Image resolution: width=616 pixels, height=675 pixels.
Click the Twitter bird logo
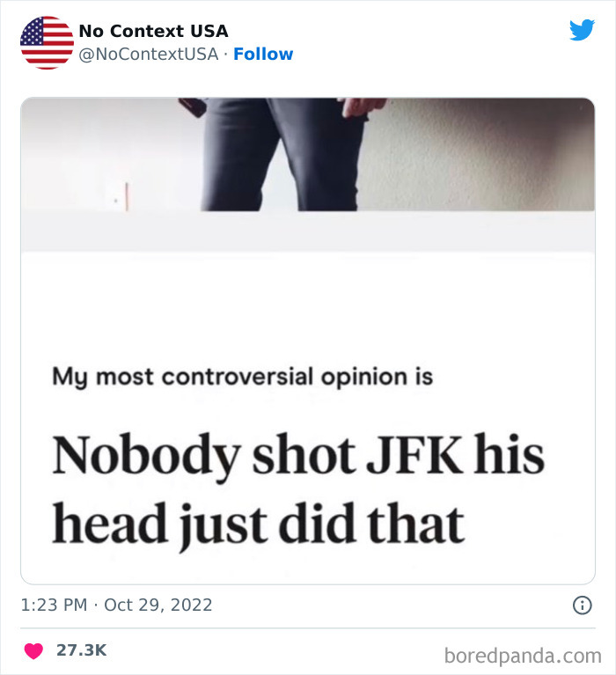[582, 31]
